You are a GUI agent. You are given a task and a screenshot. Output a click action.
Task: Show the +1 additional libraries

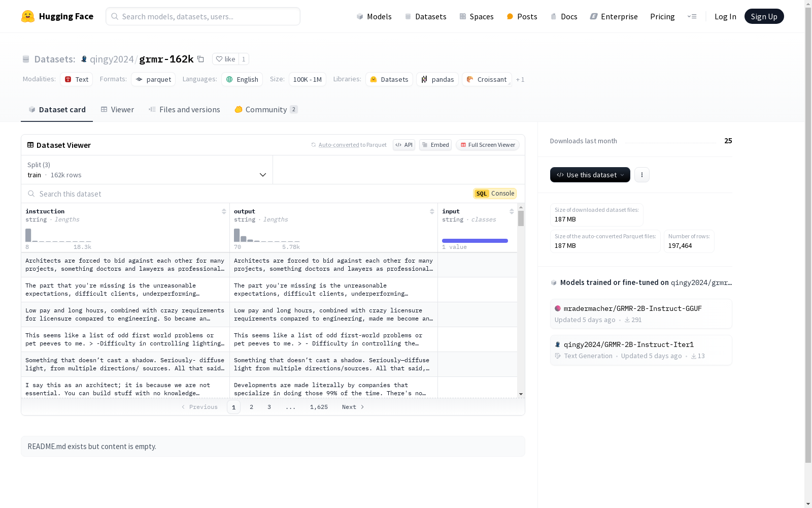(520, 79)
